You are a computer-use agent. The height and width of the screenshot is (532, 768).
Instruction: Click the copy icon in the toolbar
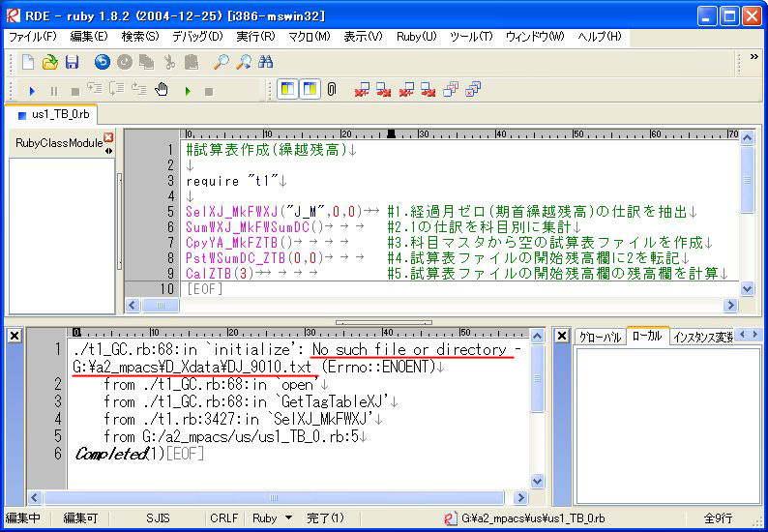pyautogui.click(x=146, y=62)
